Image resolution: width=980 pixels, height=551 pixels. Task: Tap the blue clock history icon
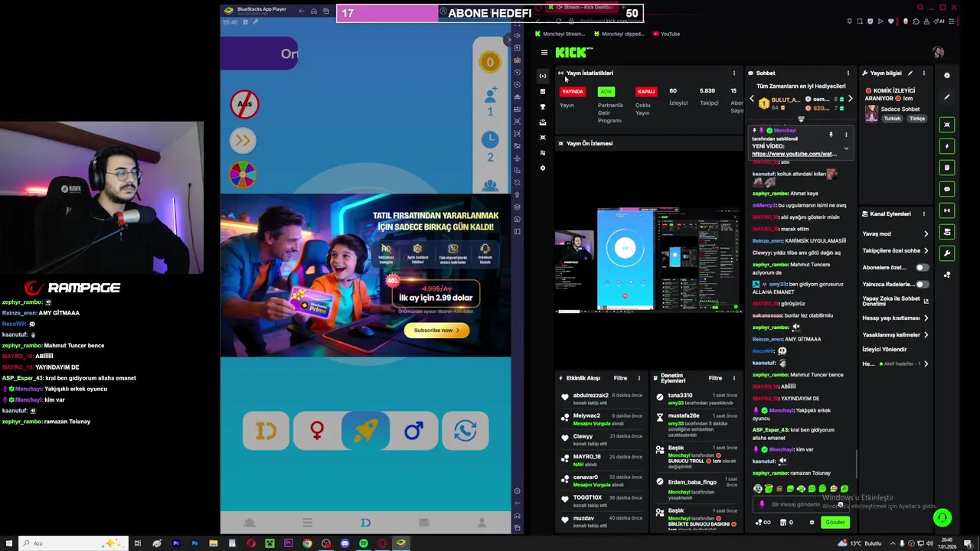click(x=490, y=140)
